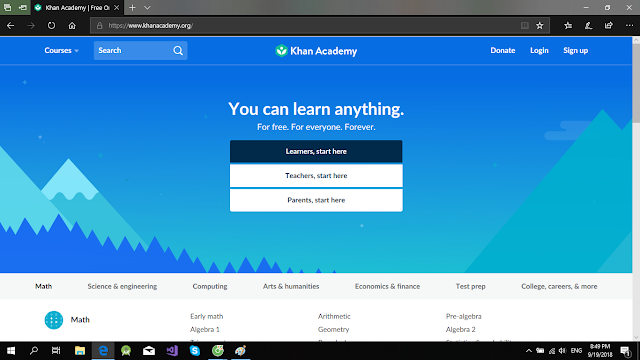Open Skype from taskbar
The image size is (640, 360).
click(x=195, y=351)
